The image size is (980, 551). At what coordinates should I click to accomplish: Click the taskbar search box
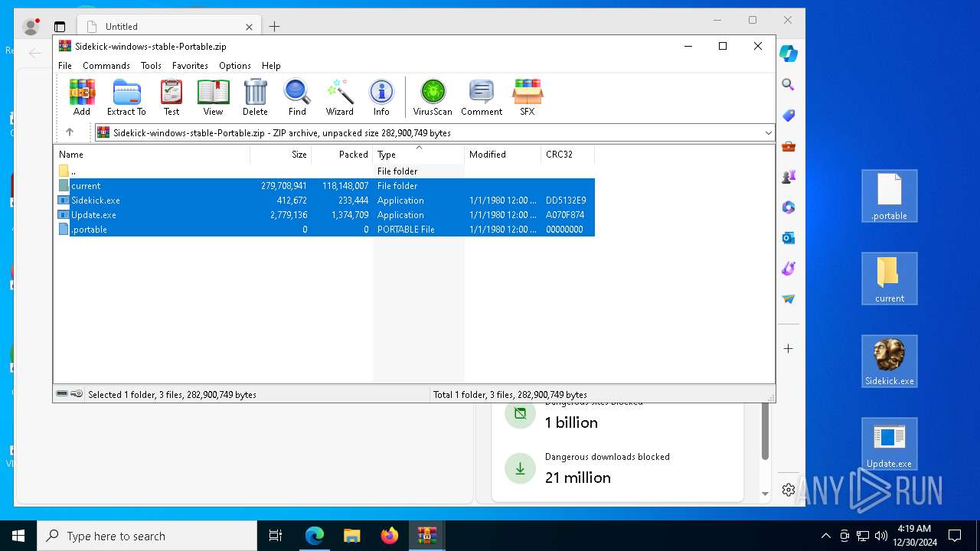[x=147, y=536]
